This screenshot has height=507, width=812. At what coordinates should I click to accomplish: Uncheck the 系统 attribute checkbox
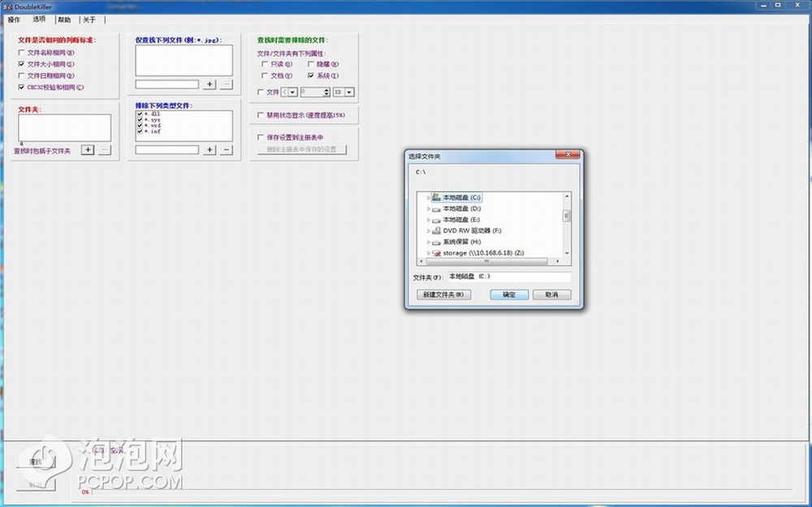pos(311,76)
